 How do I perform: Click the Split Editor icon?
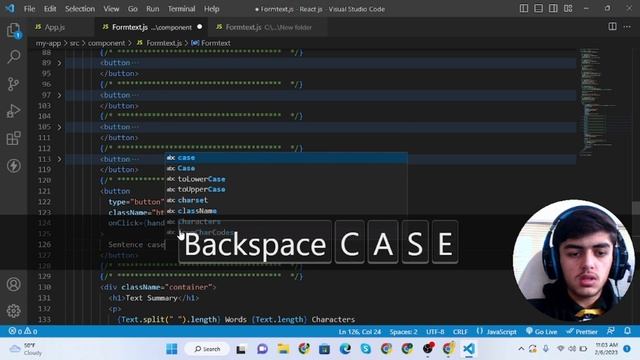pos(612,27)
